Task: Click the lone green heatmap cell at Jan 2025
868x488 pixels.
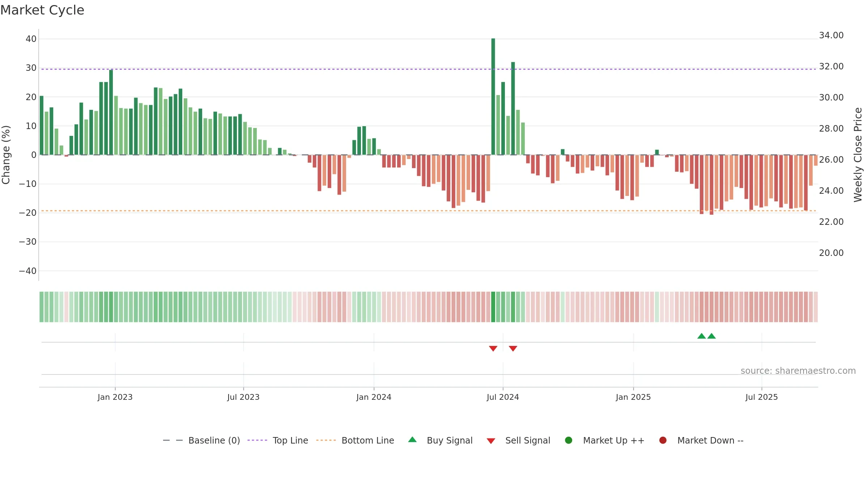Action: coord(657,307)
